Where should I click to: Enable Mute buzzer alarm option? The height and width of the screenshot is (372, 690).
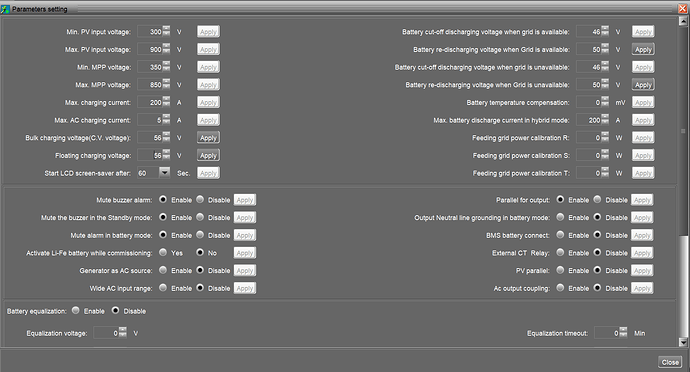163,199
